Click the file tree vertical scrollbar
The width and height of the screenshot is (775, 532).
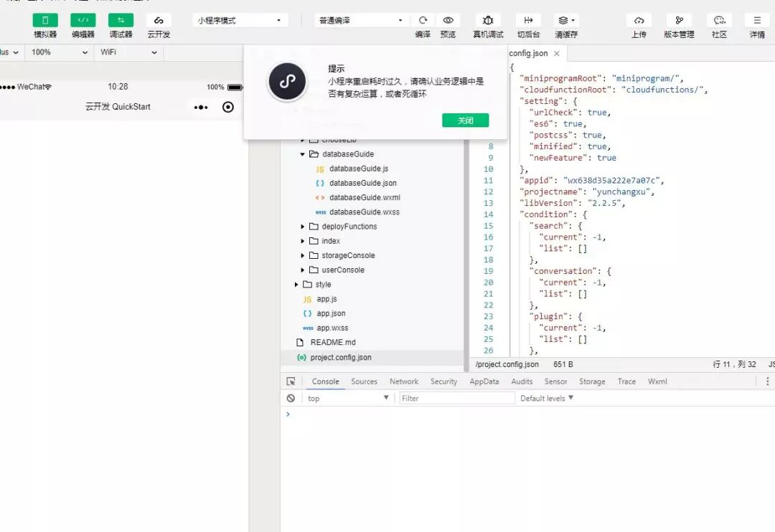(x=466, y=256)
